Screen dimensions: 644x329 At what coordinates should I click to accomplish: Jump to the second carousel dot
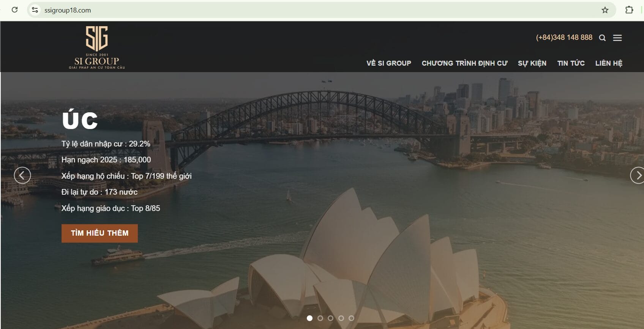(320, 318)
